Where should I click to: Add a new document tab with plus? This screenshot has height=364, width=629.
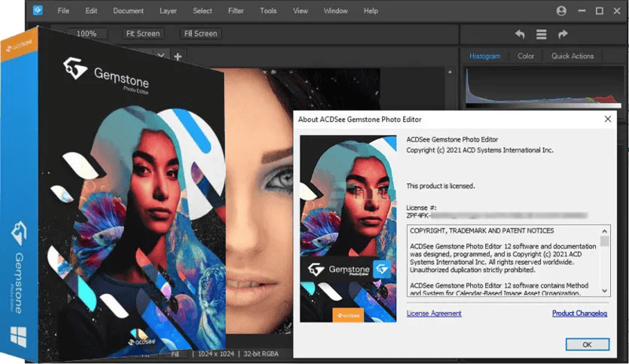[178, 57]
